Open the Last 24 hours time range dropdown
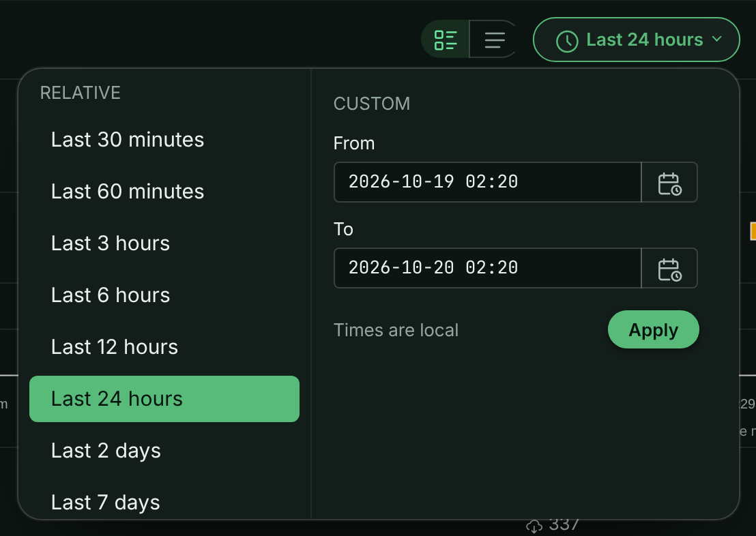The height and width of the screenshot is (536, 756). pyautogui.click(x=637, y=40)
